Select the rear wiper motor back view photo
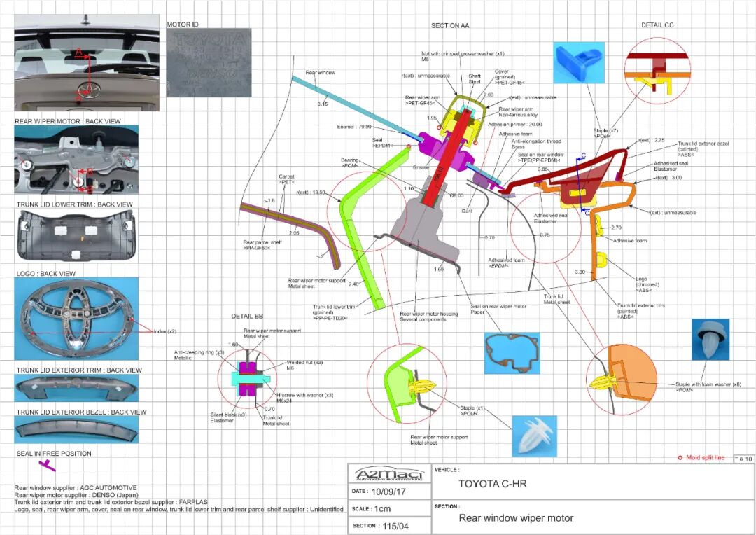 76,159
